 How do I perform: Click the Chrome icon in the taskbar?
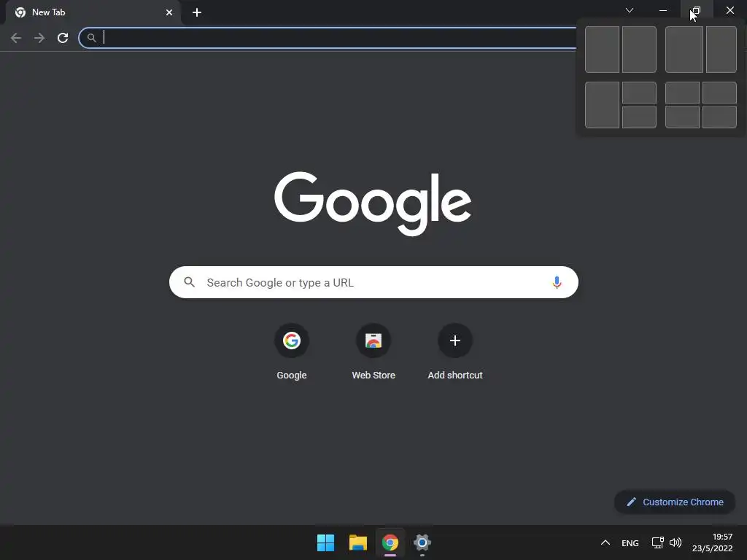click(390, 542)
